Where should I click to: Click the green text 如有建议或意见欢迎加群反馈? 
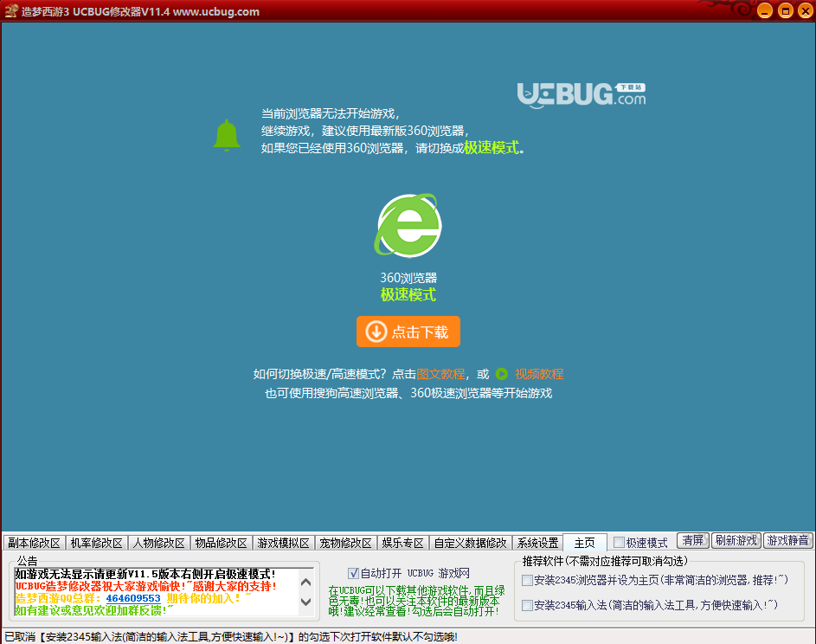(x=94, y=610)
